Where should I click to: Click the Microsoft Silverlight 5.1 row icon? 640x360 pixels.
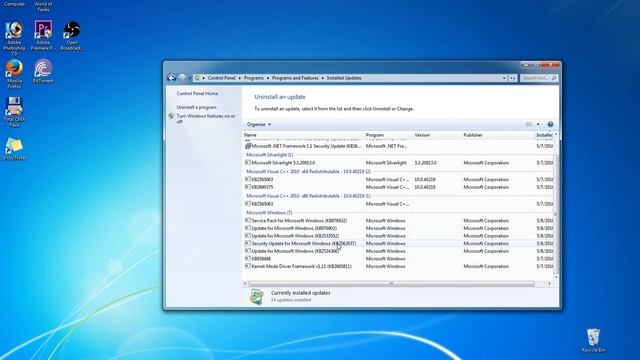click(x=248, y=162)
